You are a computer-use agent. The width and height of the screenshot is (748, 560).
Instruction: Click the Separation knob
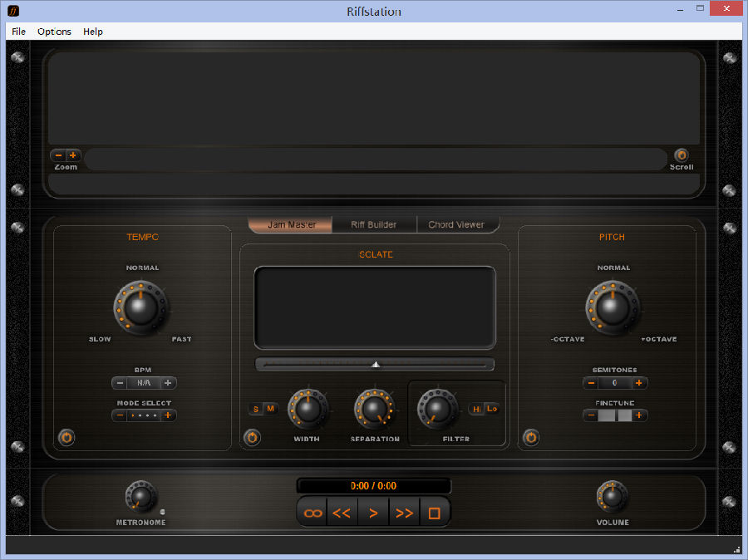(375, 408)
